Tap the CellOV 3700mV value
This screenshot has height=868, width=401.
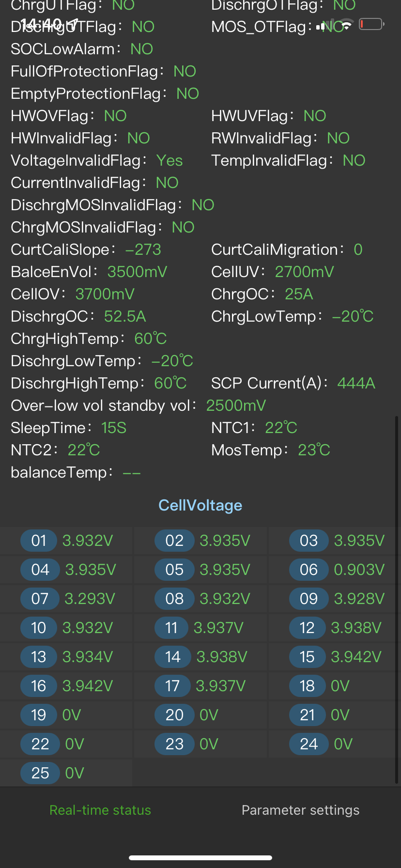[105, 294]
